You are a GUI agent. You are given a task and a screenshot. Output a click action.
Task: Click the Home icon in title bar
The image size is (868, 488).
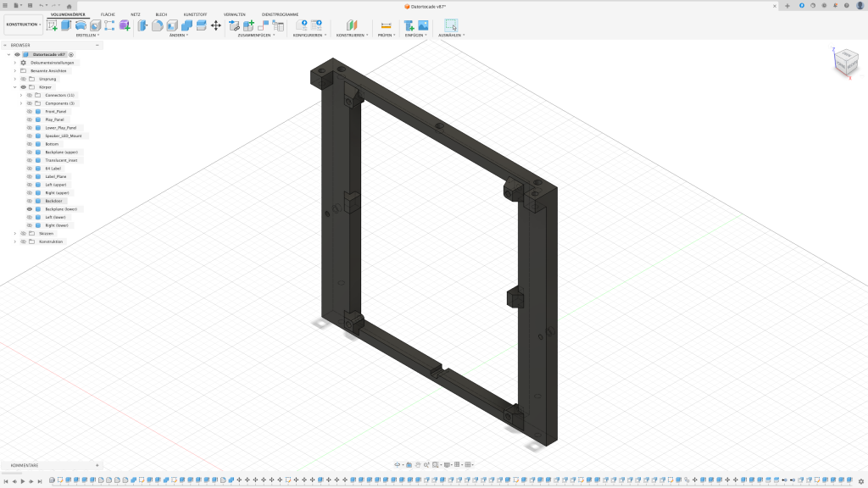point(70,6)
